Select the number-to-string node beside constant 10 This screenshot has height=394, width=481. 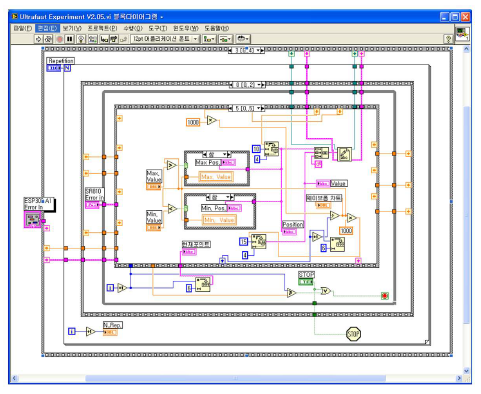pos(272,149)
